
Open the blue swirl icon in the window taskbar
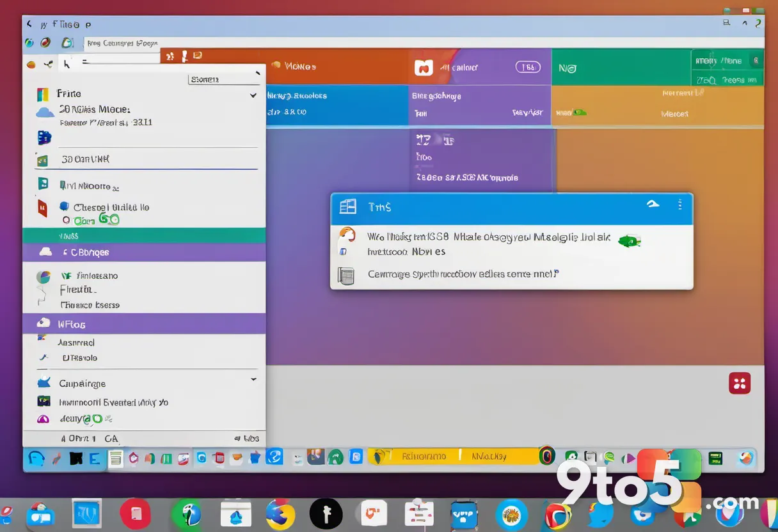point(274,457)
